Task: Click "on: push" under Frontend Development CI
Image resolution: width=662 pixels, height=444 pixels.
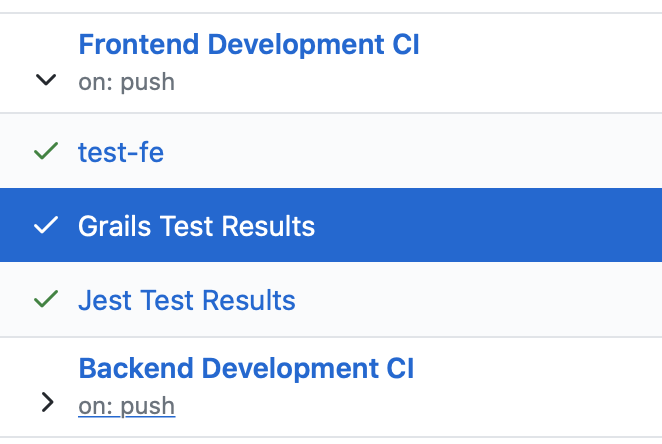Action: (126, 82)
